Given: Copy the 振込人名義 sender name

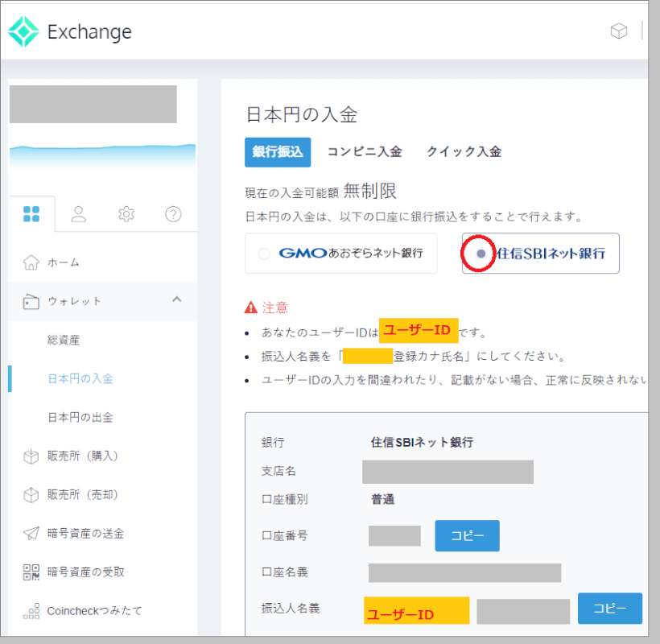Looking at the screenshot, I should [610, 609].
